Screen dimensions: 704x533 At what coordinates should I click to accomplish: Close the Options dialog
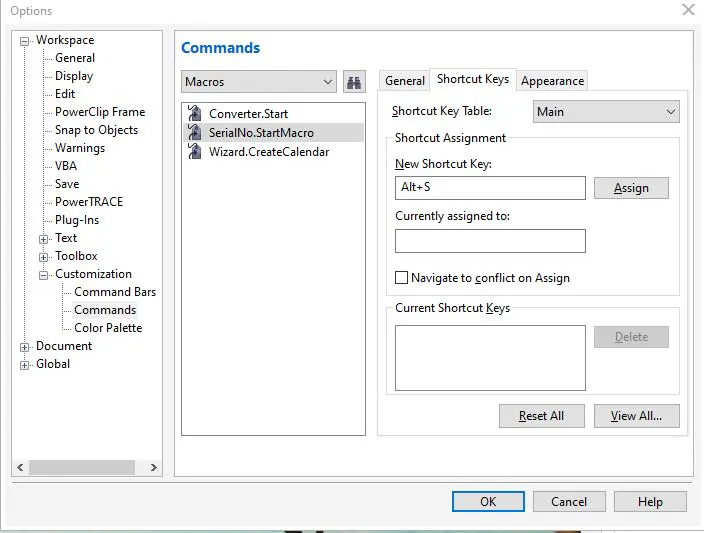[688, 9]
